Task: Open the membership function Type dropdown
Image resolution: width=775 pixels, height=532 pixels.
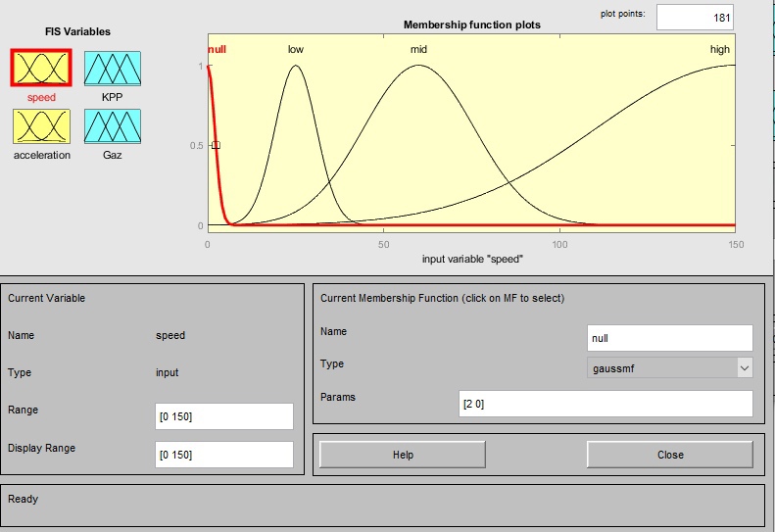Action: pos(670,368)
